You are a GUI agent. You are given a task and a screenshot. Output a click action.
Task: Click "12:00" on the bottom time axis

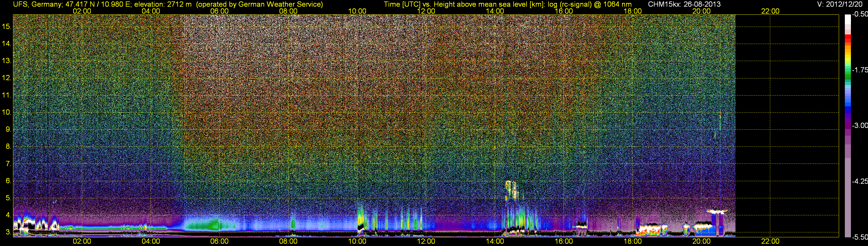tap(426, 242)
